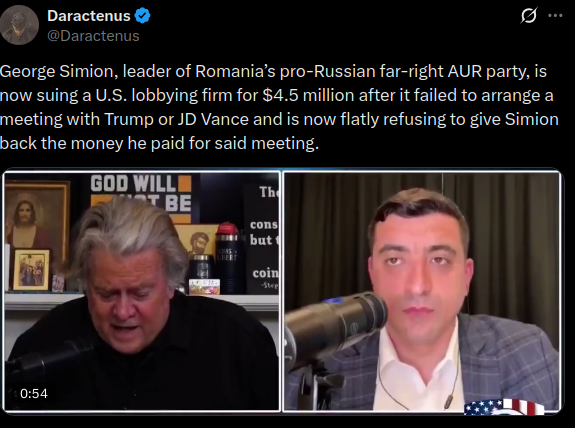Click the plaid-blazer man video panel
The image size is (575, 428).
pyautogui.click(x=422, y=291)
